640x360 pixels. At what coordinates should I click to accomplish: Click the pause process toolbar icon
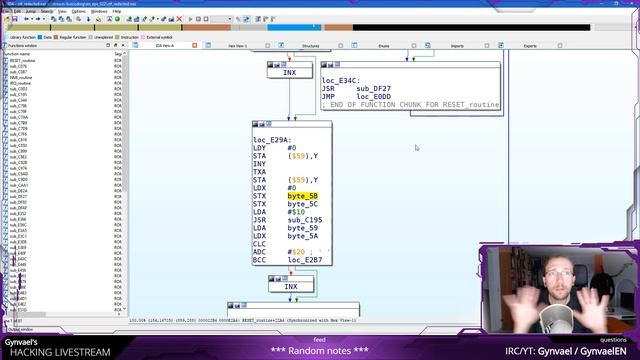pyautogui.click(x=198, y=19)
